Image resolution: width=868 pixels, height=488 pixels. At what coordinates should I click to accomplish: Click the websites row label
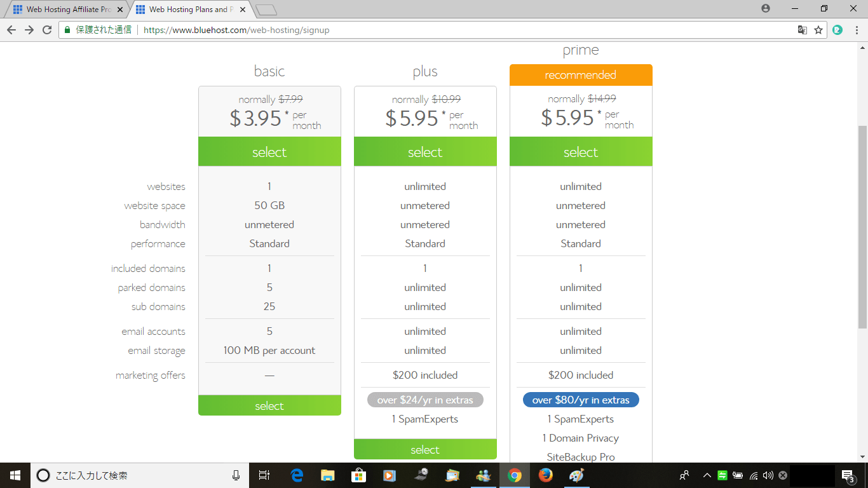pyautogui.click(x=166, y=186)
